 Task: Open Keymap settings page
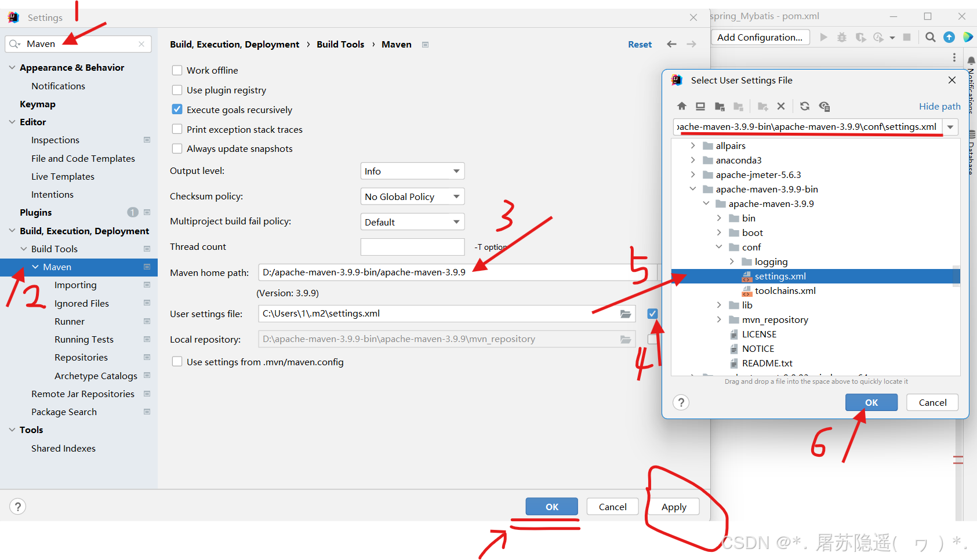38,104
